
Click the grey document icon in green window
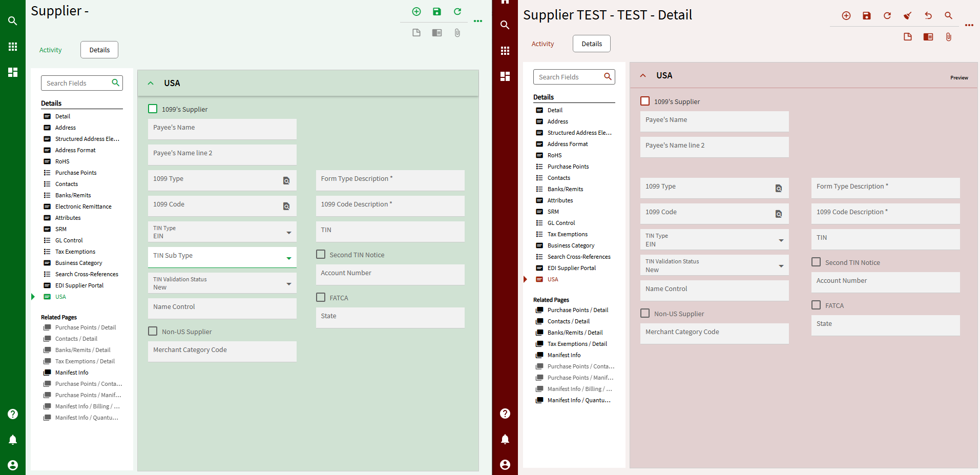point(416,33)
